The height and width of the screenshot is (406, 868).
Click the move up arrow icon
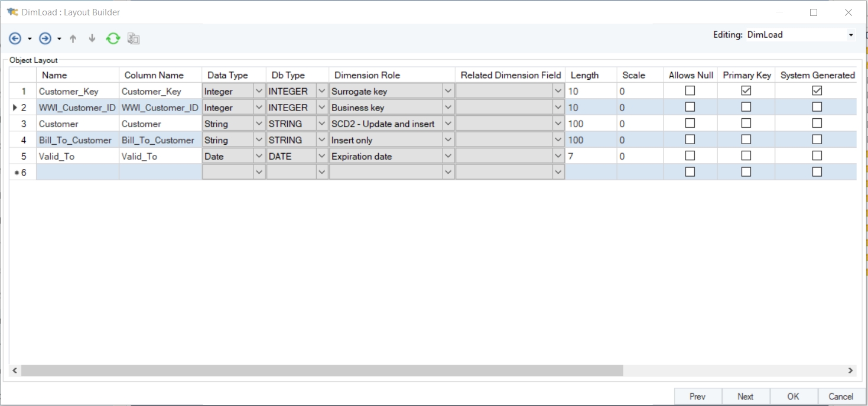click(73, 38)
